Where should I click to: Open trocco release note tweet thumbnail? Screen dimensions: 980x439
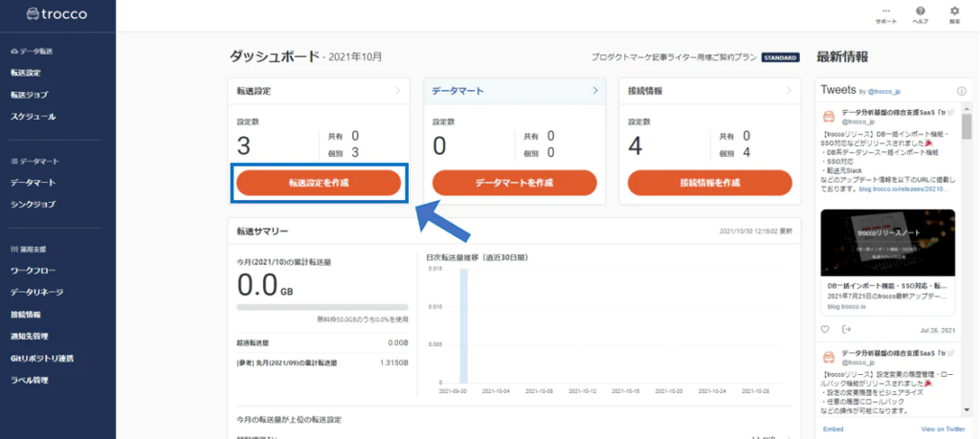point(887,243)
